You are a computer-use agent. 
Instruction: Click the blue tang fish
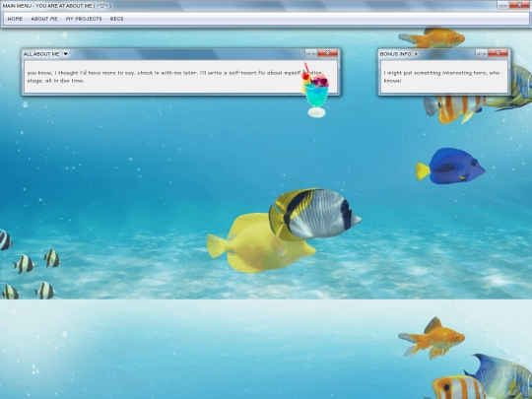(450, 166)
